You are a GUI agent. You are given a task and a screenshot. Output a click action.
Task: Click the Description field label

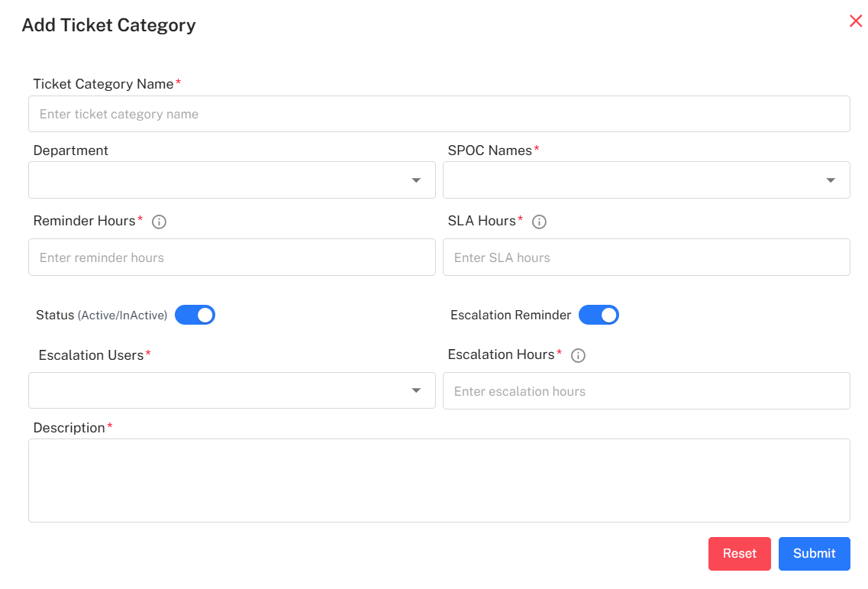[x=69, y=428]
